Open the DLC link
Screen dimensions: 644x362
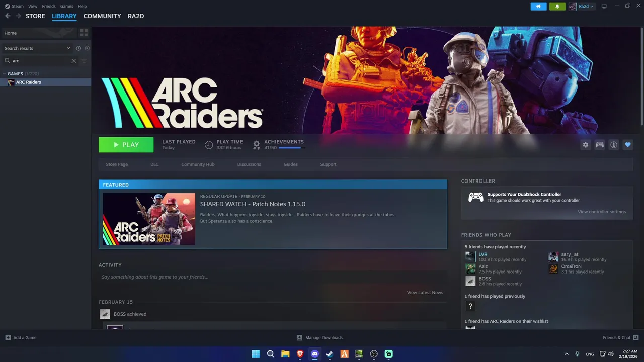[154, 164]
